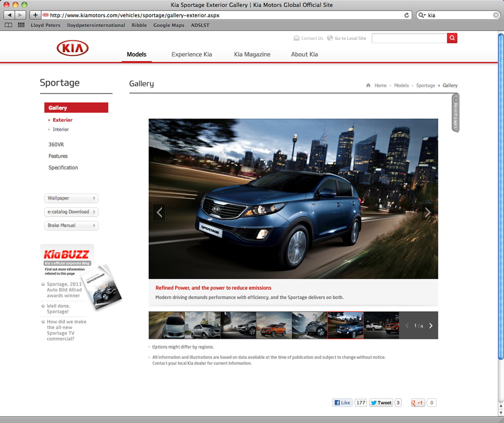Open the 360VR sidebar link

[56, 145]
